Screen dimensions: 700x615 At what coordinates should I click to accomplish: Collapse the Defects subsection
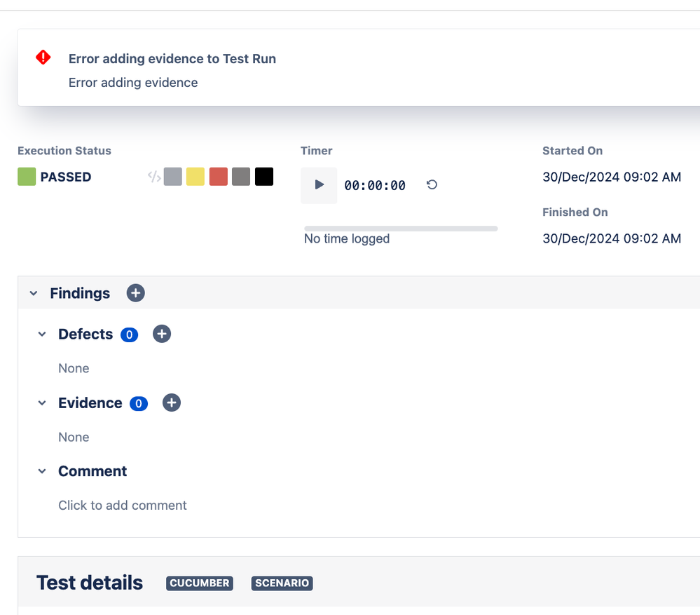(41, 334)
